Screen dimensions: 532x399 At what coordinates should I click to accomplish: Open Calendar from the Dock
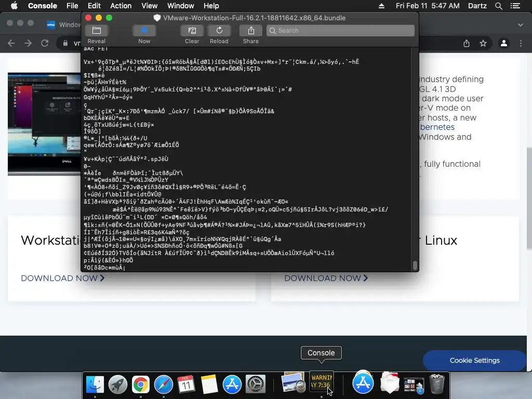click(187, 384)
